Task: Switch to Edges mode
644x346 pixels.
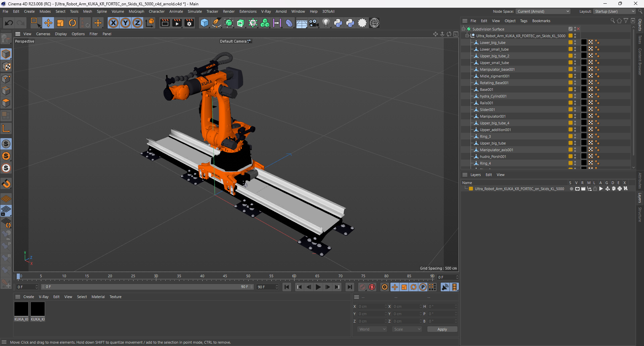Action: click(x=6, y=91)
